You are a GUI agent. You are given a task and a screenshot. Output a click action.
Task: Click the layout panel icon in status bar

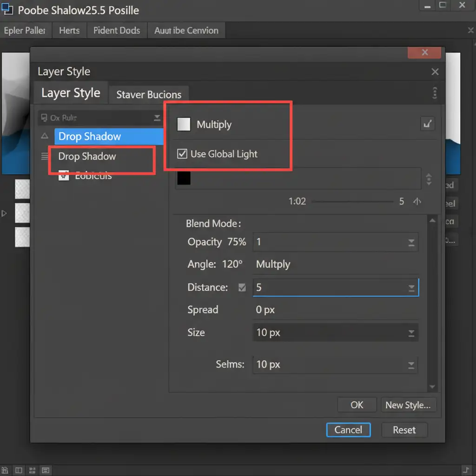(19, 470)
